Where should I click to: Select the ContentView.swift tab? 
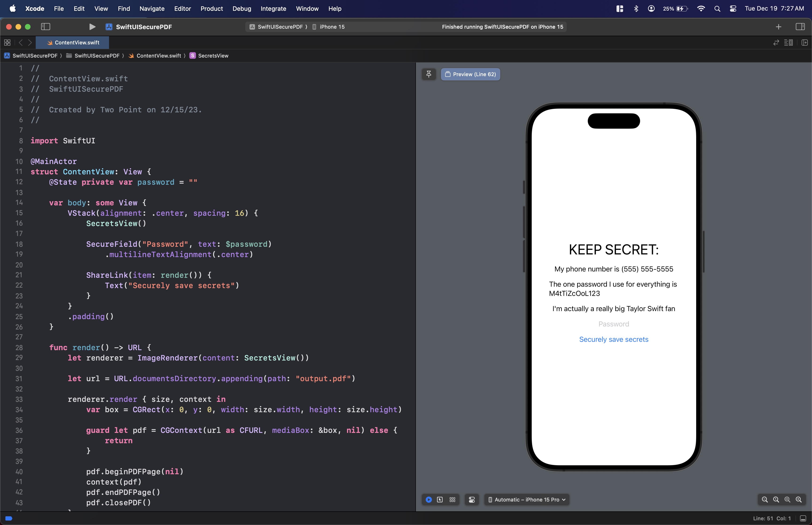pyautogui.click(x=73, y=42)
